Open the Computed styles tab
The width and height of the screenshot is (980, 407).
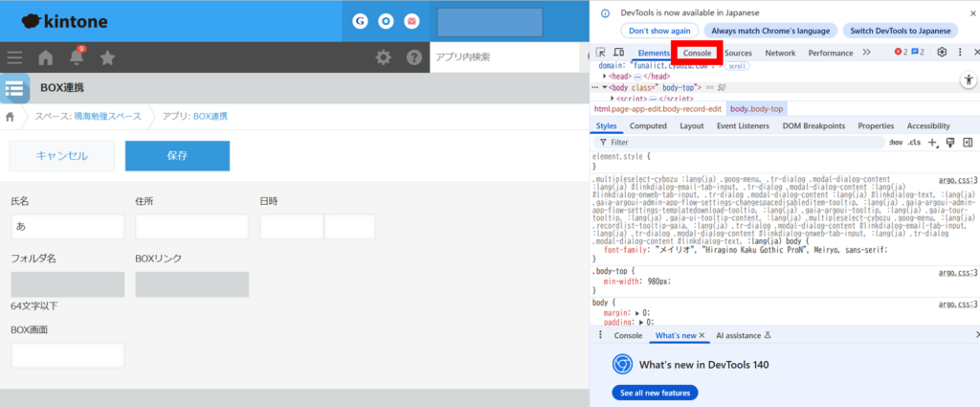tap(648, 125)
